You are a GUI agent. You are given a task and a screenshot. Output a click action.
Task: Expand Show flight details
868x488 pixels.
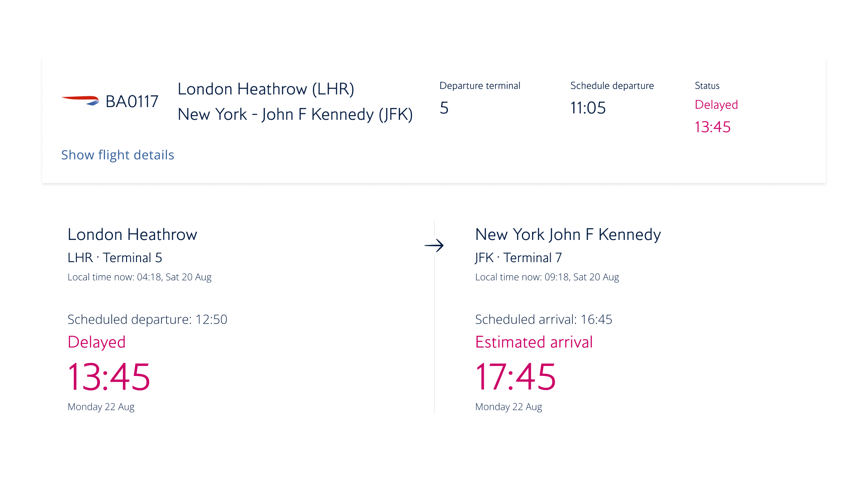pyautogui.click(x=118, y=155)
